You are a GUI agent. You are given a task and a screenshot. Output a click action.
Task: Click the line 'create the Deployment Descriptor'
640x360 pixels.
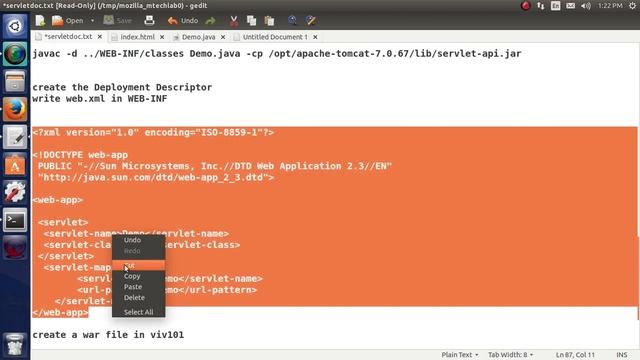pyautogui.click(x=122, y=87)
